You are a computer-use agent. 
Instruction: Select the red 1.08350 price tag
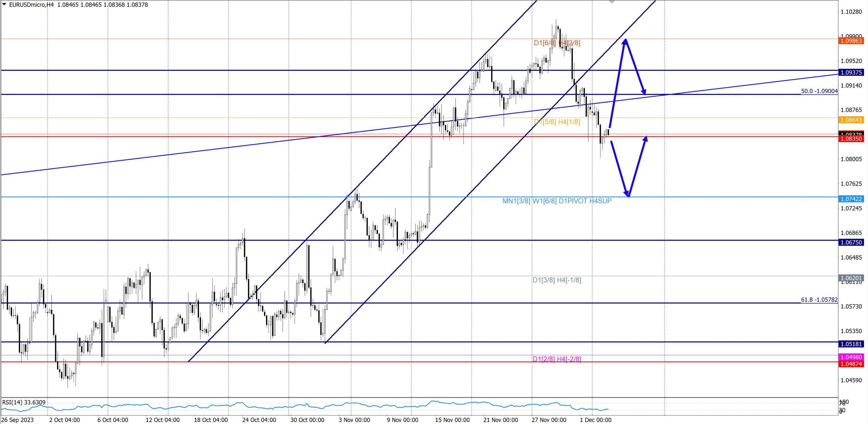pyautogui.click(x=851, y=139)
